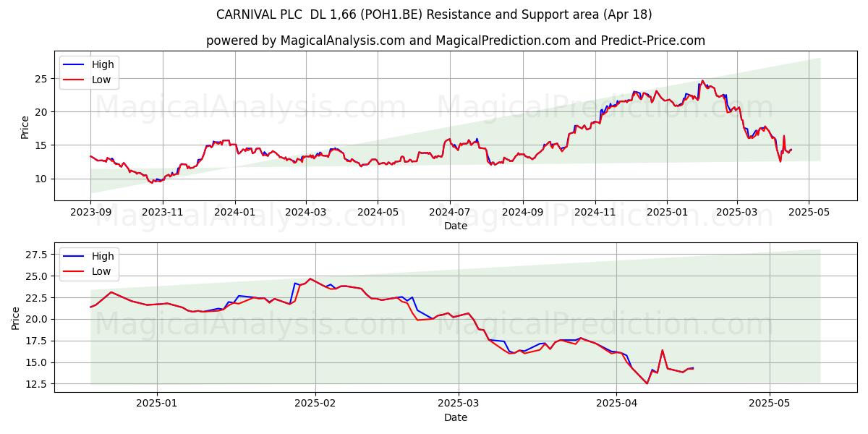This screenshot has width=868, height=434.
Task: Click the '2025-04' tick label on bottom chart
Action: 616,404
